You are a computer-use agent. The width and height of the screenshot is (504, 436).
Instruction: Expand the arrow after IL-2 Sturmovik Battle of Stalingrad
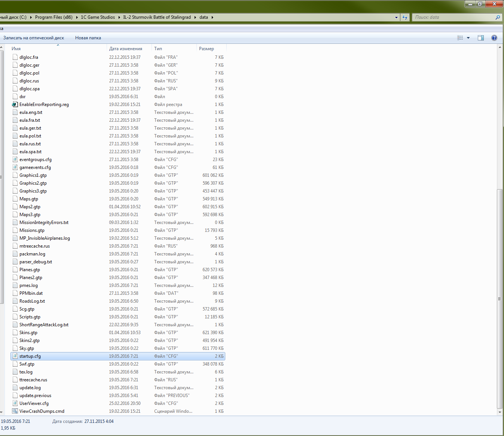tap(195, 17)
